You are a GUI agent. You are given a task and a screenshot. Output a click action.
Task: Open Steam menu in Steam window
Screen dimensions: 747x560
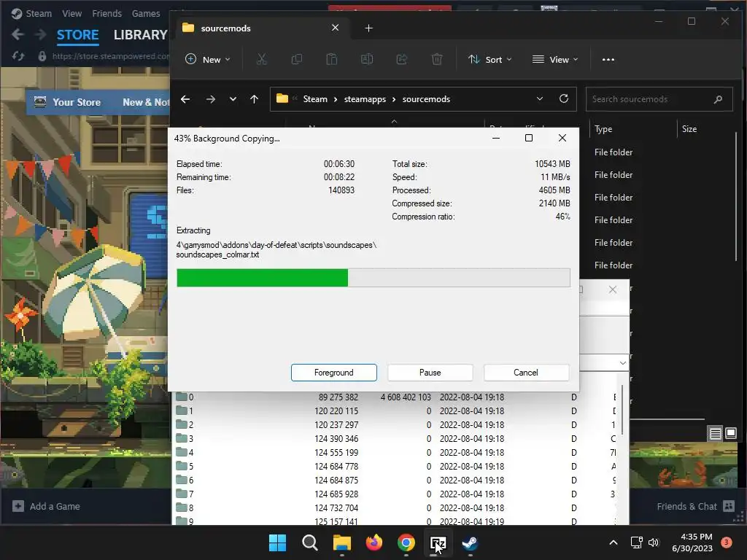tap(39, 13)
